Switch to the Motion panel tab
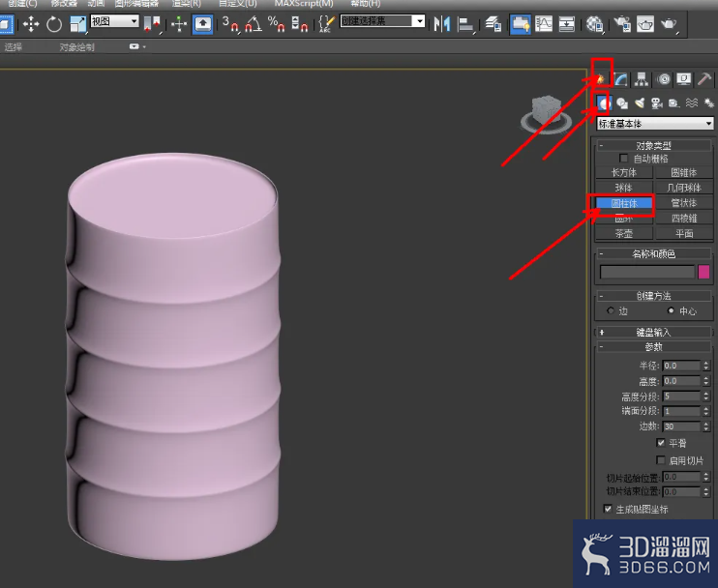Screen dimensions: 718x588 pyautogui.click(x=663, y=79)
